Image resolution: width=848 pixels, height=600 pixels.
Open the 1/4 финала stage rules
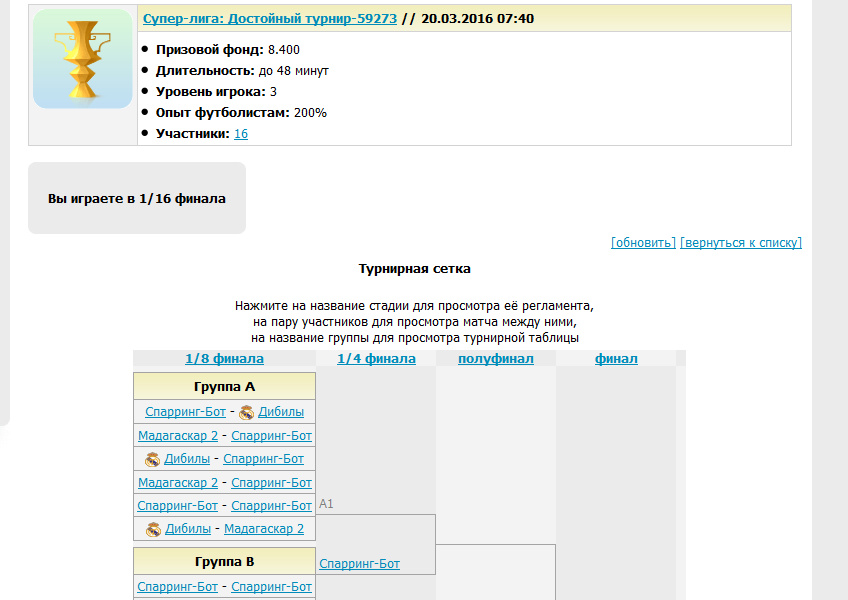376,359
